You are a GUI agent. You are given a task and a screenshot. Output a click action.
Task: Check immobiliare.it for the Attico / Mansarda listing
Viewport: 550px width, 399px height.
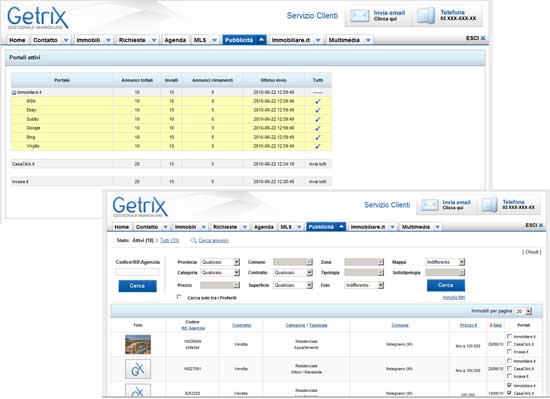(509, 361)
